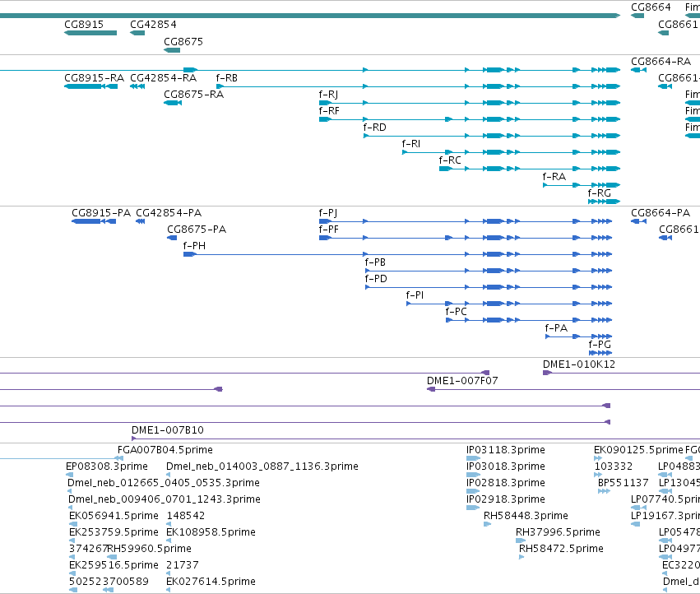Select protein f-PG label
This screenshot has height=594, width=700.
click(x=600, y=345)
